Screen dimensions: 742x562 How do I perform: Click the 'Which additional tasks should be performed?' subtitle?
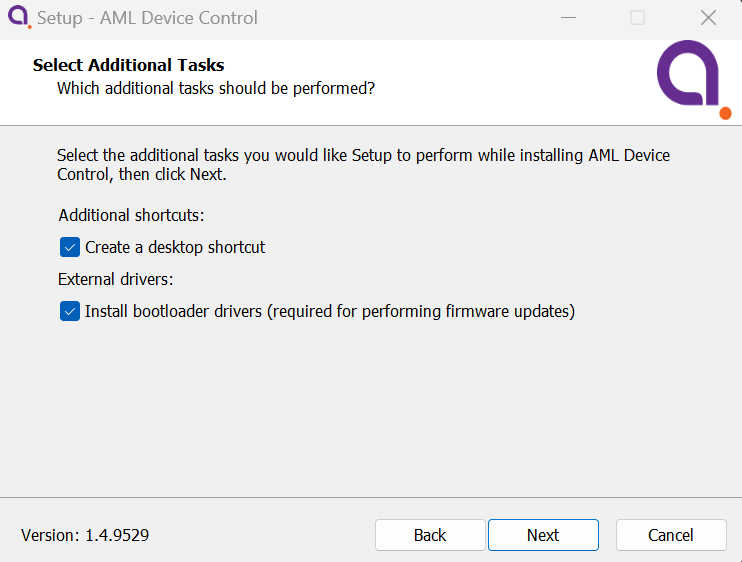(216, 88)
